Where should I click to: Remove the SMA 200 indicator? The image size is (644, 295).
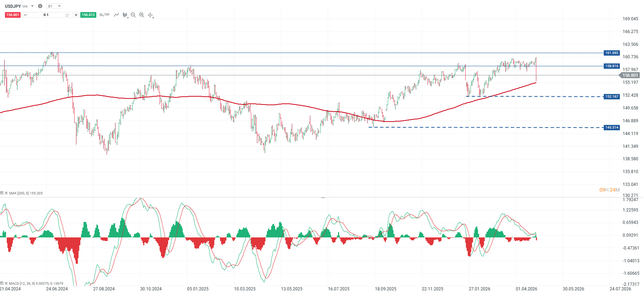pos(6,193)
